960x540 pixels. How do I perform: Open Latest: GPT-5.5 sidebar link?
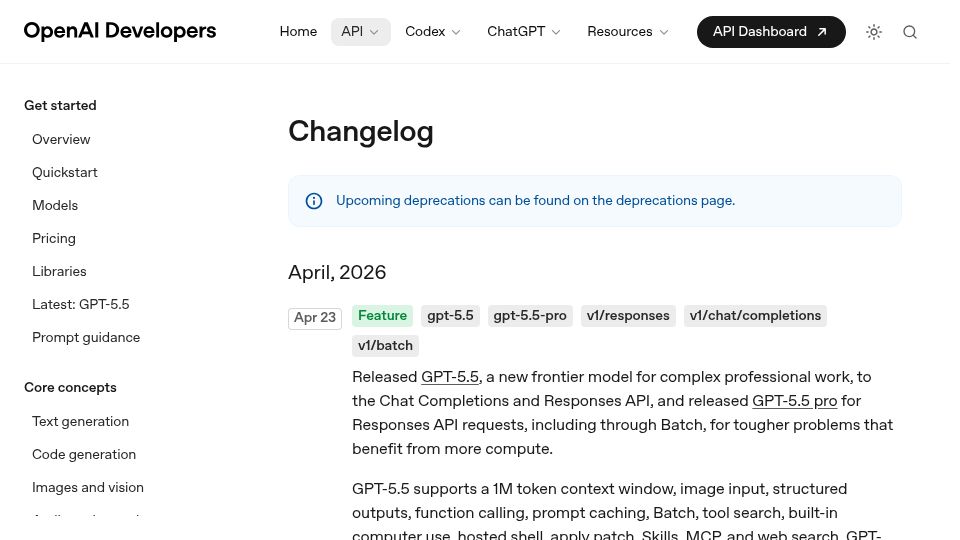(x=81, y=305)
